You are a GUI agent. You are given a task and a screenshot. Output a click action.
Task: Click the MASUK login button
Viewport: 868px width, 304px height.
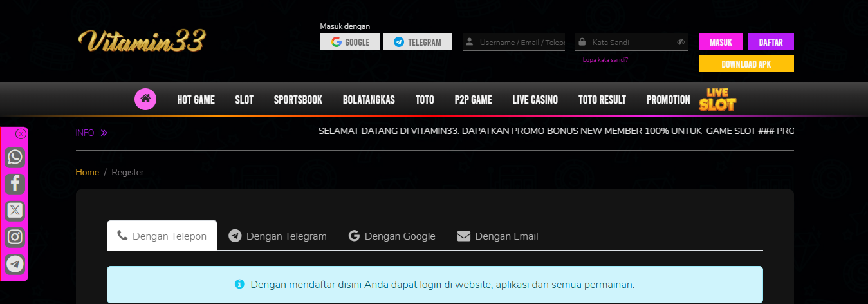[721, 42]
